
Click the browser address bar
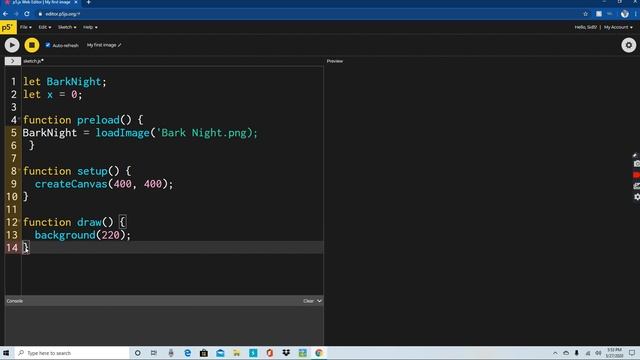tap(310, 14)
